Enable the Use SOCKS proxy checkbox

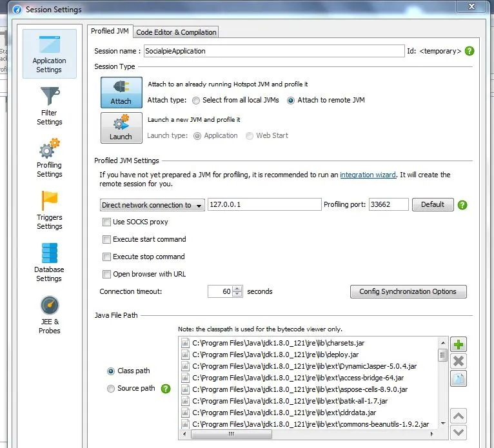click(x=107, y=222)
